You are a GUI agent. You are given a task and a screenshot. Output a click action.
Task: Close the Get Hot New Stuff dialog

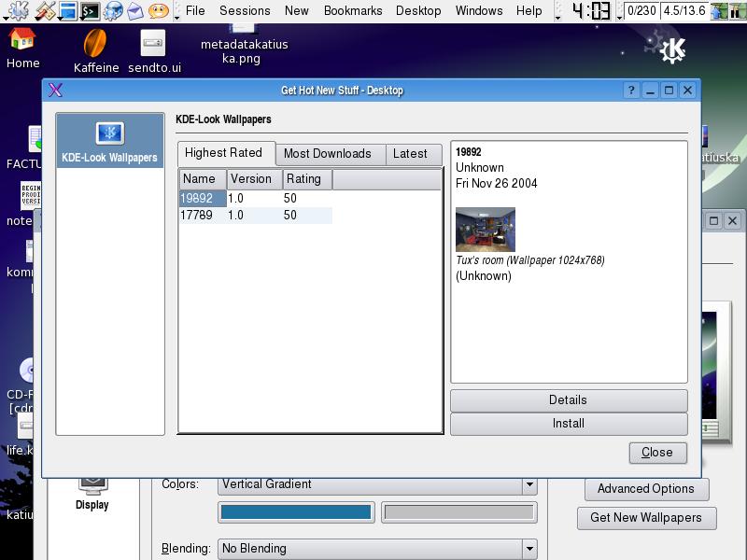(x=657, y=453)
